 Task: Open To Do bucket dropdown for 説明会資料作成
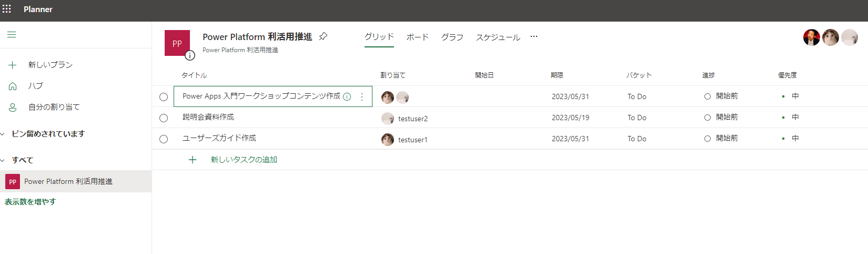tap(637, 118)
